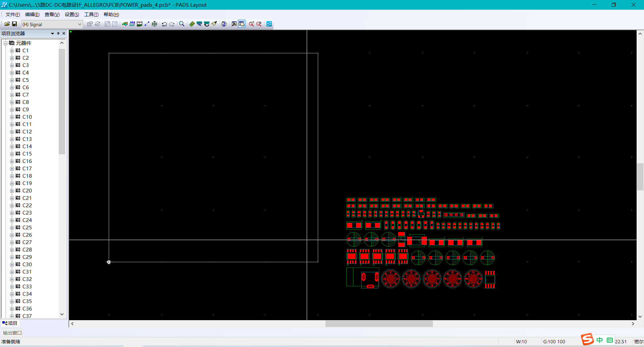Click the canvas scroll right arrow
Screen dimensions: 644x347
click(633, 324)
